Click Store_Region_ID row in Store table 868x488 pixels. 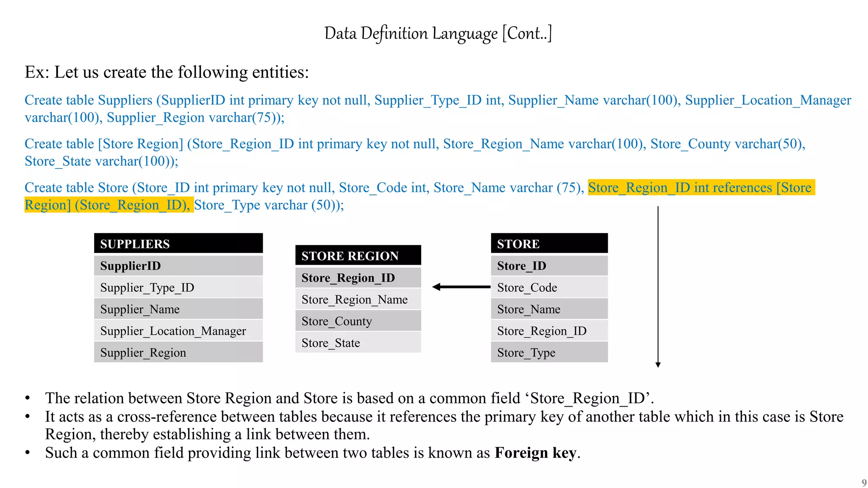point(549,331)
